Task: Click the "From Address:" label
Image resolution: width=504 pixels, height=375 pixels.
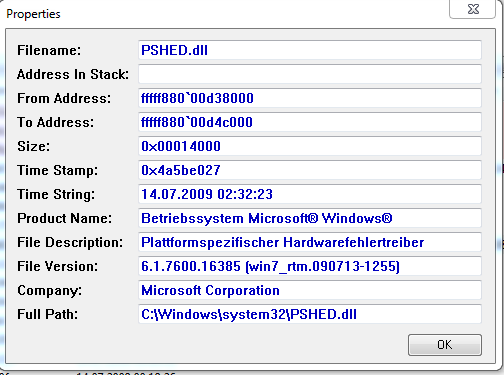Action: click(x=64, y=98)
